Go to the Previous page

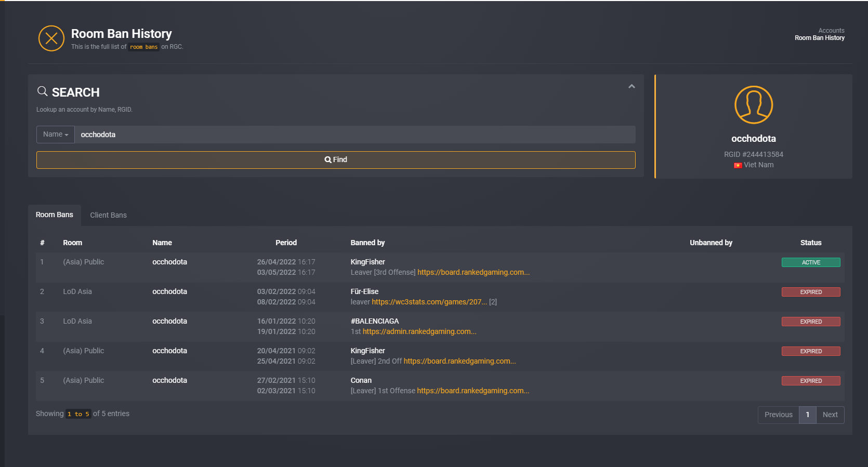(778, 415)
